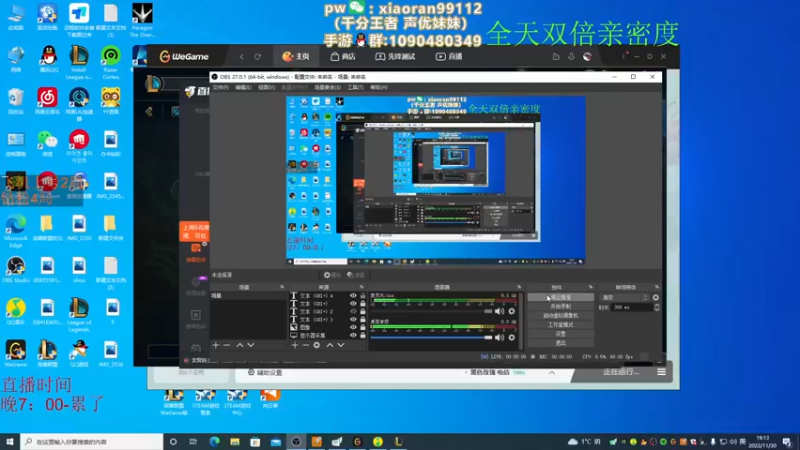Open WeGame download manager icon

coord(571,57)
